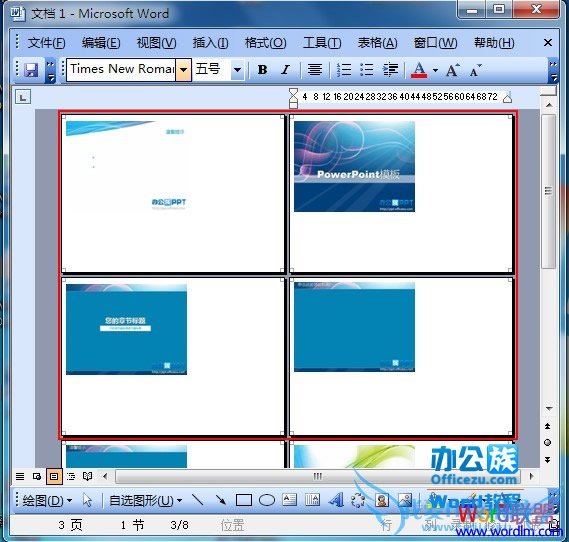This screenshot has width=569, height=542.
Task: Insert a diagram or organization chart
Action: tap(359, 501)
